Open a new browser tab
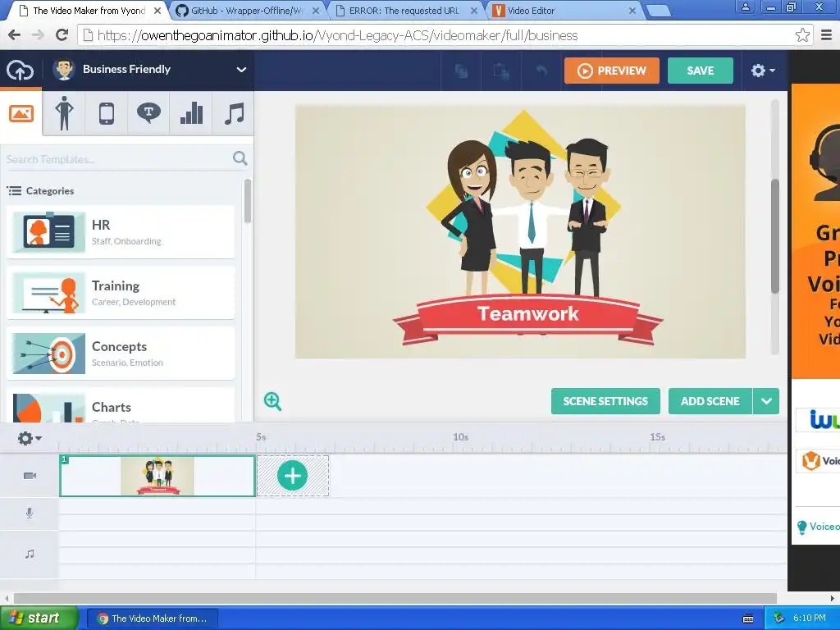The height and width of the screenshot is (630, 840). (x=659, y=10)
